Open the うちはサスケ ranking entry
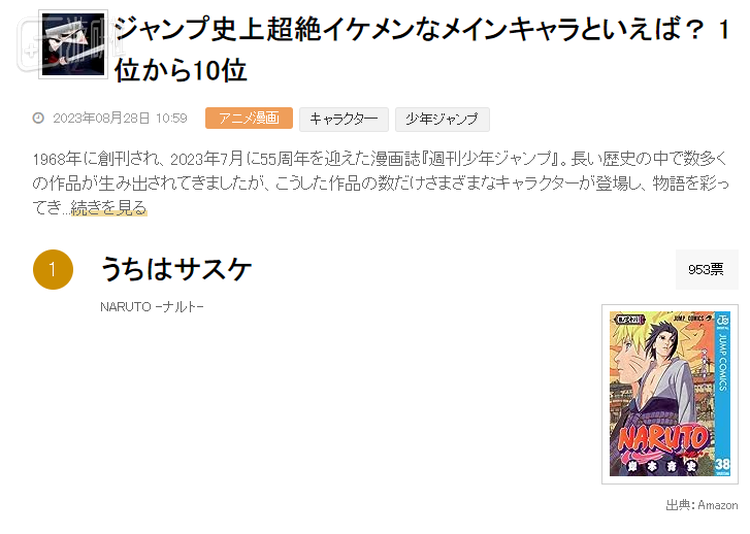This screenshot has height=534, width=750. point(176,269)
